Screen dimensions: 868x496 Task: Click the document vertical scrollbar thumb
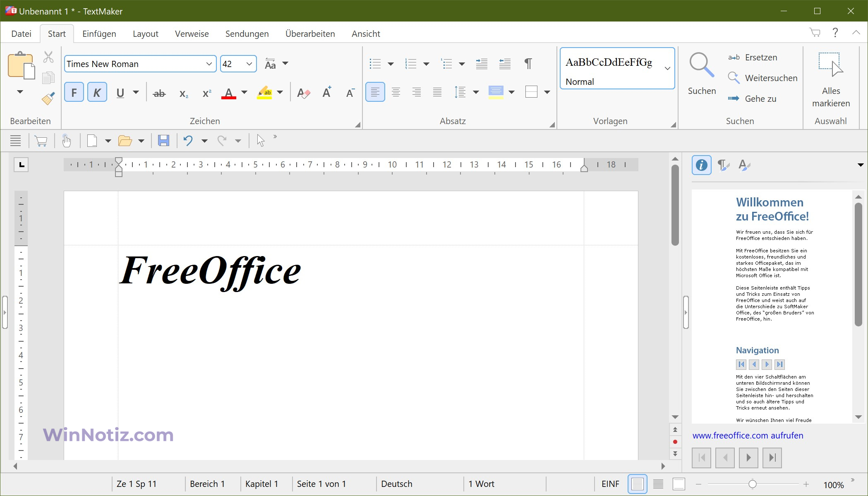click(x=675, y=205)
